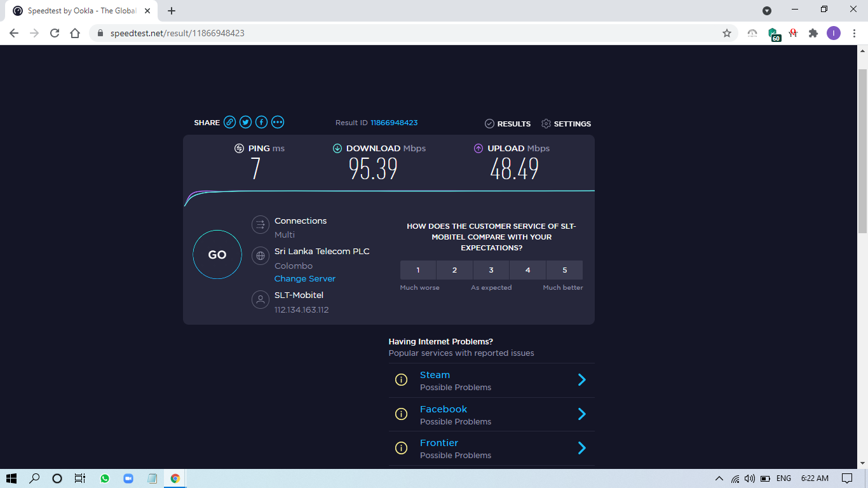Click the address bar URL field
Viewport: 868px width, 488px height.
[x=413, y=33]
